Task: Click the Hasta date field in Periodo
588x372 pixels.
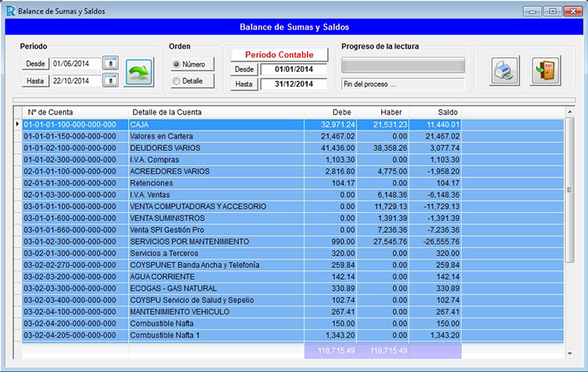Action: 76,80
